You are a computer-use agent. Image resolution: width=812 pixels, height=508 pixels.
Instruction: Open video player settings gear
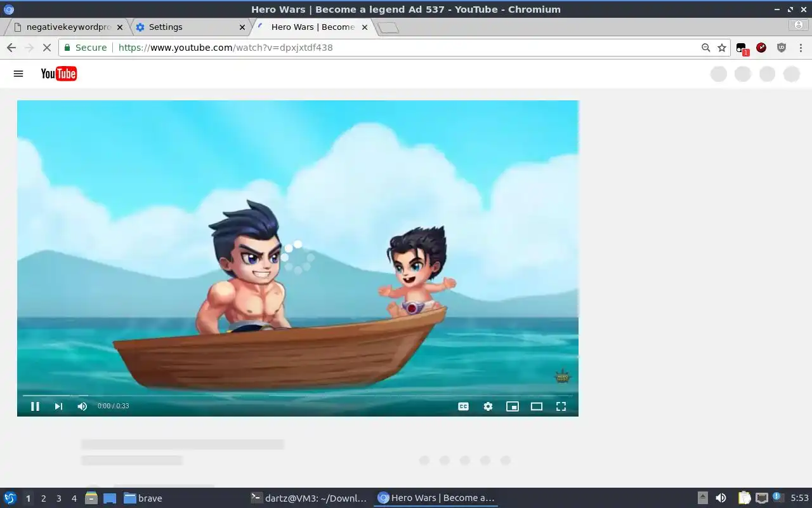(488, 406)
